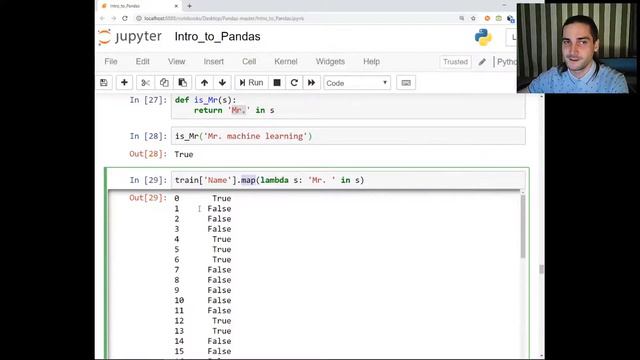
Task: Open a new browser tab
Action: click(x=189, y=6)
